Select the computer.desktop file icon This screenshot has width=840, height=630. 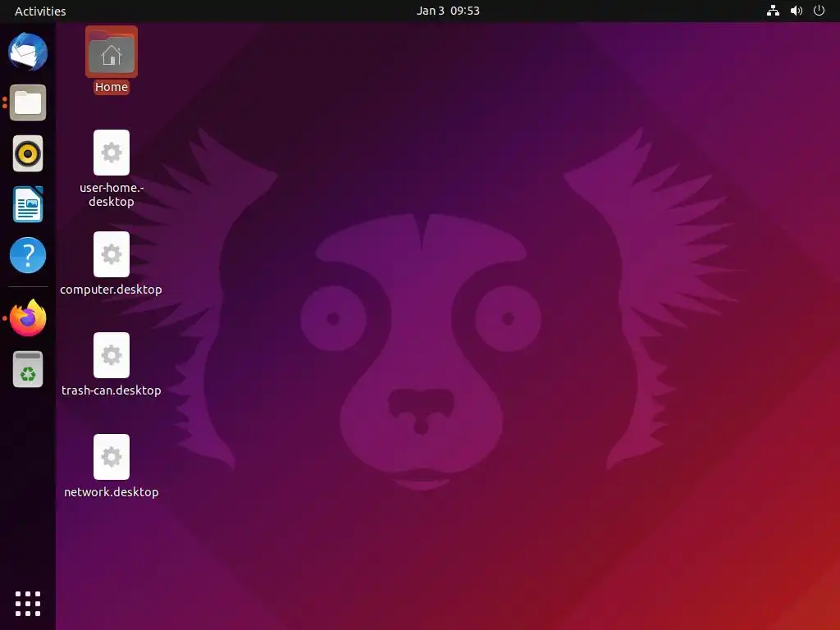point(112,254)
